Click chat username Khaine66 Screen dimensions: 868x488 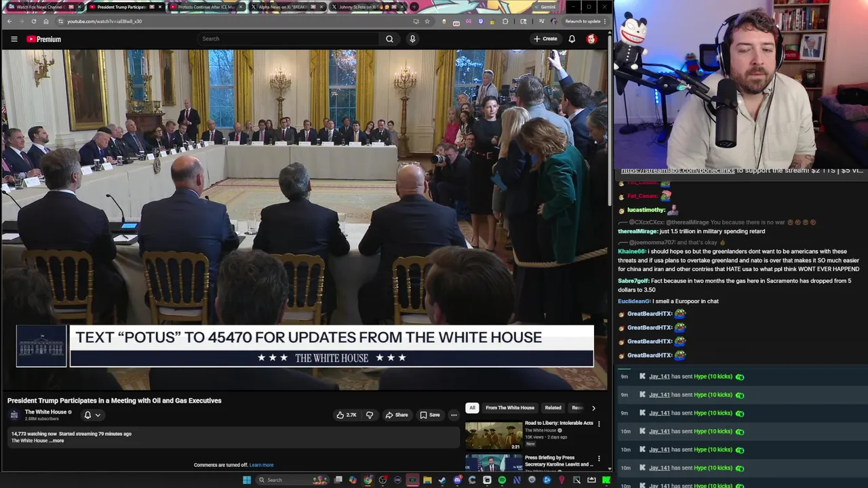point(632,251)
